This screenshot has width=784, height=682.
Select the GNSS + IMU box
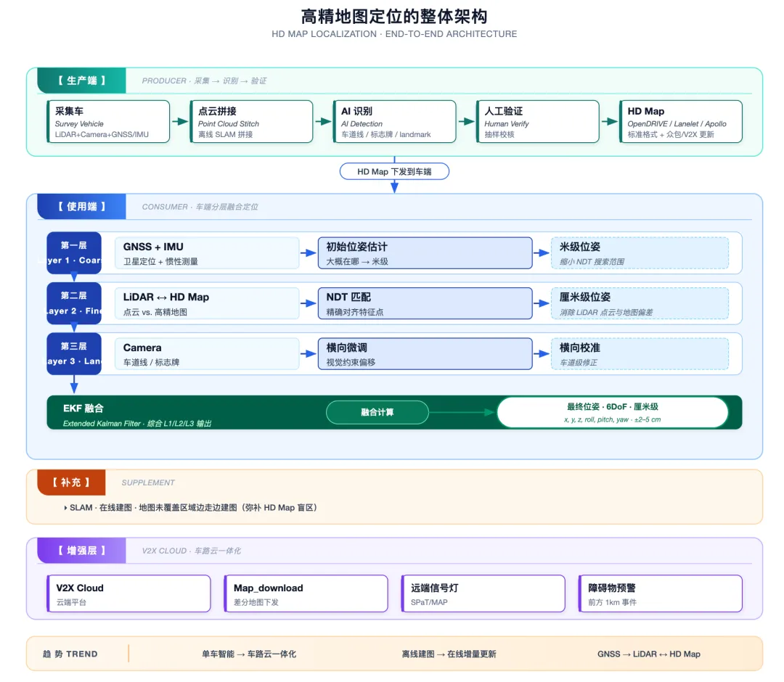(207, 253)
